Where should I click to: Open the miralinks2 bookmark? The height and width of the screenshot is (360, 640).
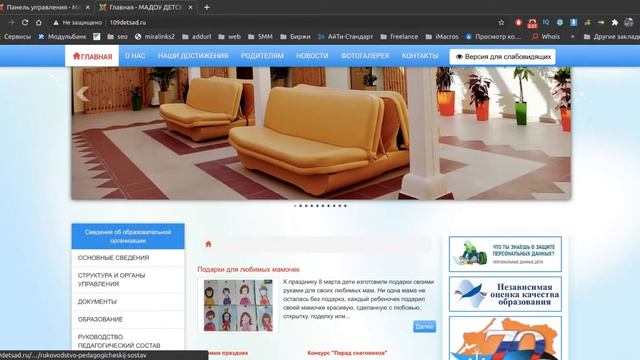click(155, 36)
